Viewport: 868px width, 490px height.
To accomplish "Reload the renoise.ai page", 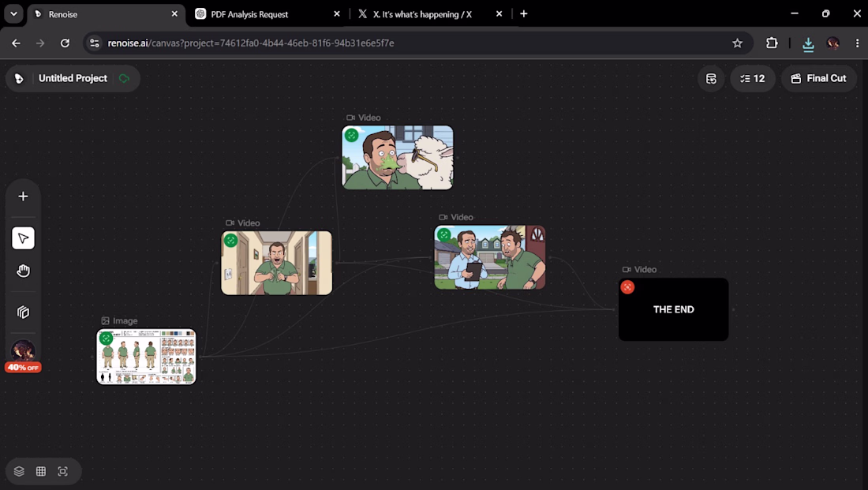I will 65,43.
